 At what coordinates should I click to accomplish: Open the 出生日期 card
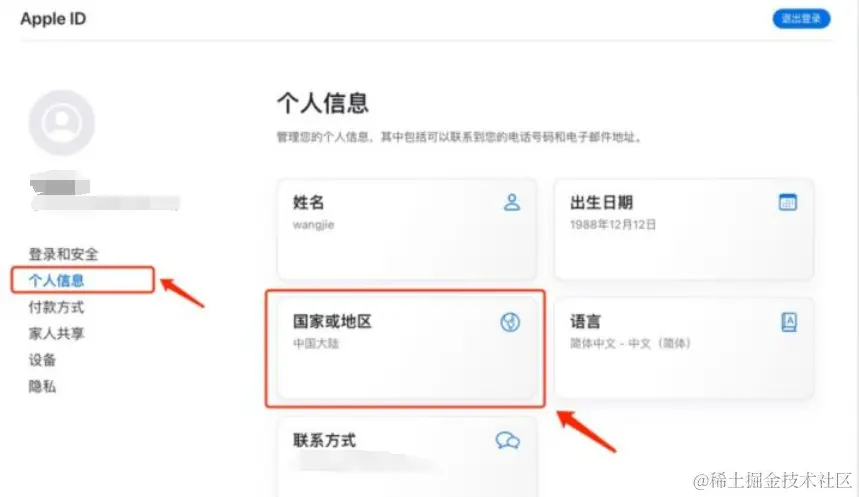[x=684, y=229]
